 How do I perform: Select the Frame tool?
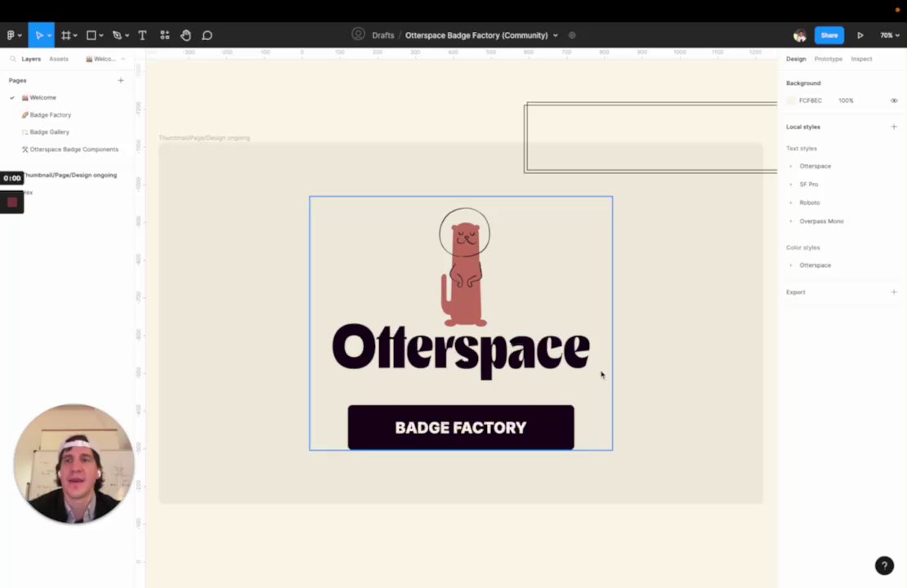click(x=65, y=35)
